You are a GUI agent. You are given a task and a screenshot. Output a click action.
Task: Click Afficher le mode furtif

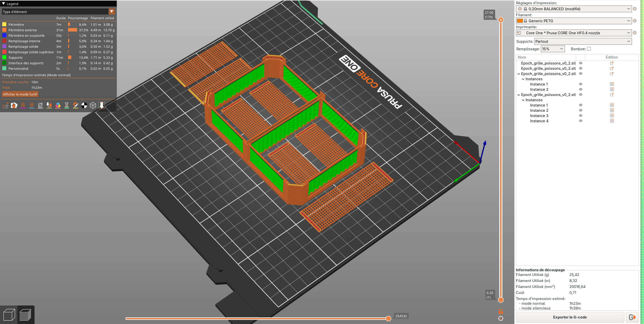pos(20,94)
